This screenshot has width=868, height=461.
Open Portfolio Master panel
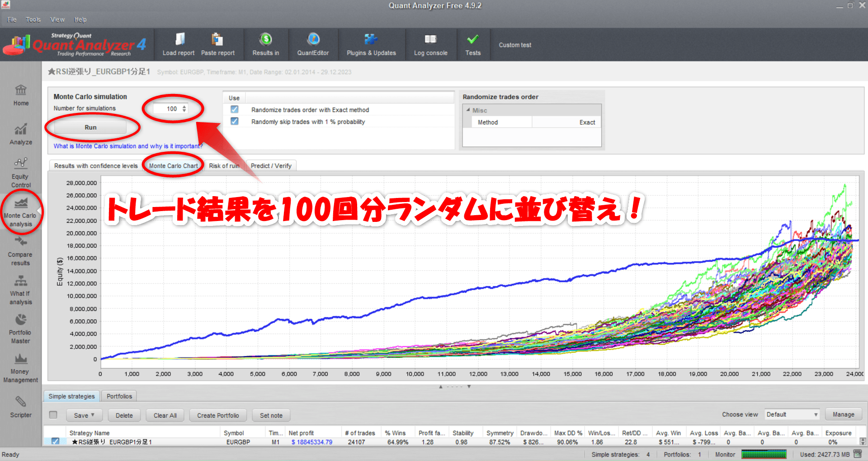[x=20, y=329]
